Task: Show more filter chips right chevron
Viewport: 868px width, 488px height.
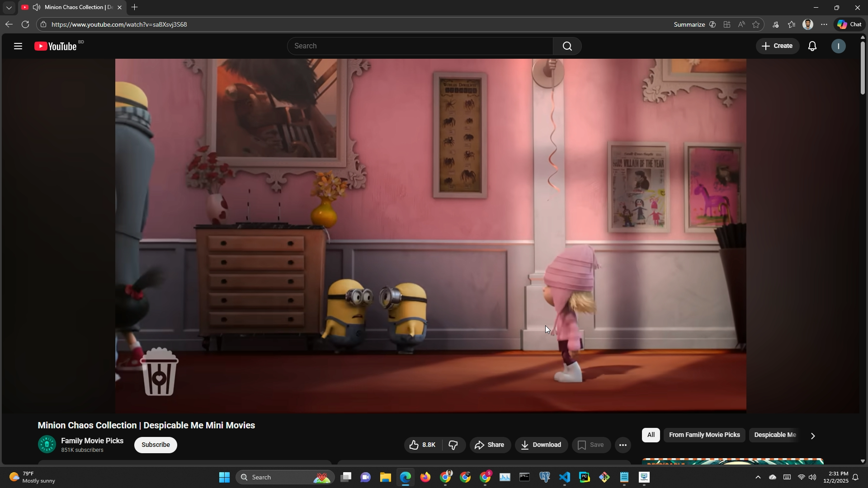Action: [813, 436]
